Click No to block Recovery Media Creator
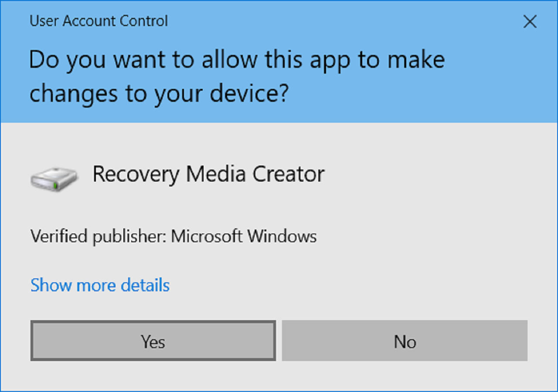This screenshot has width=558, height=392. [x=405, y=341]
